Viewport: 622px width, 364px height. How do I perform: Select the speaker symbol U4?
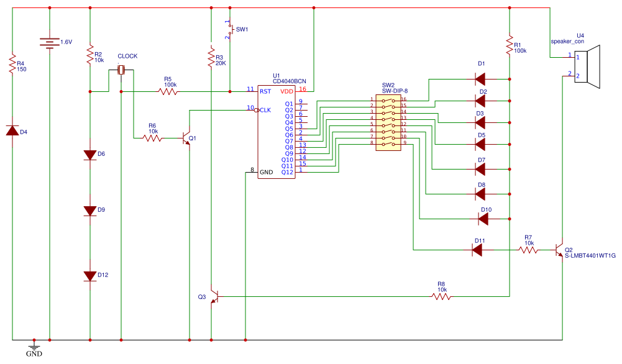587,66
